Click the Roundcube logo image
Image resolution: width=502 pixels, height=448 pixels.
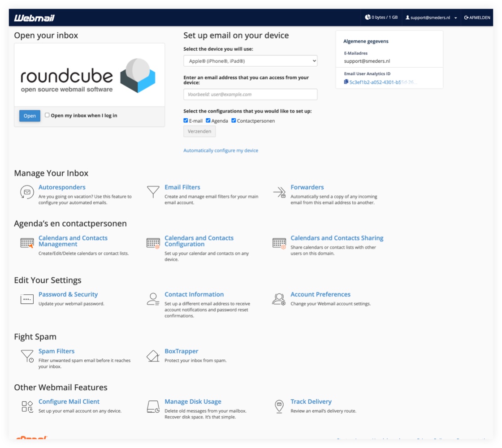88,76
